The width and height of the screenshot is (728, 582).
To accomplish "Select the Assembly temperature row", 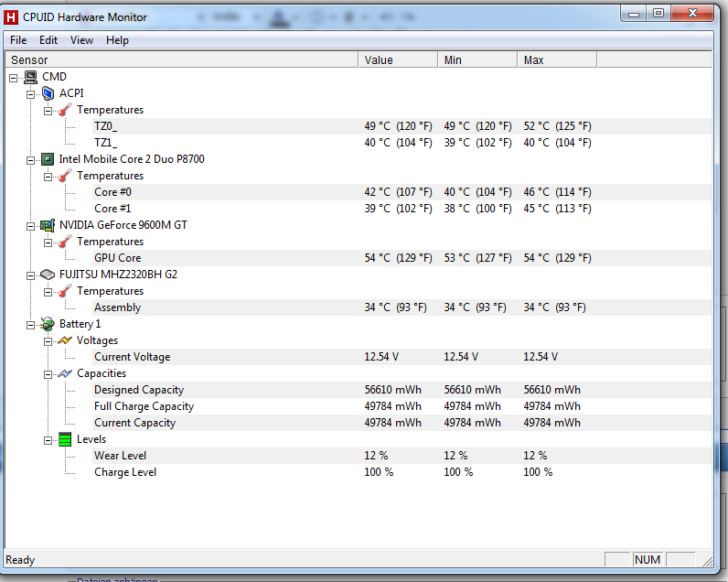I will [401, 307].
